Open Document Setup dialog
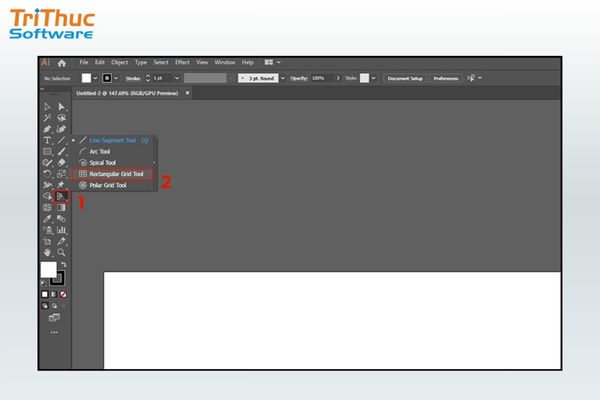Screen dimensions: 600x400 (x=405, y=78)
